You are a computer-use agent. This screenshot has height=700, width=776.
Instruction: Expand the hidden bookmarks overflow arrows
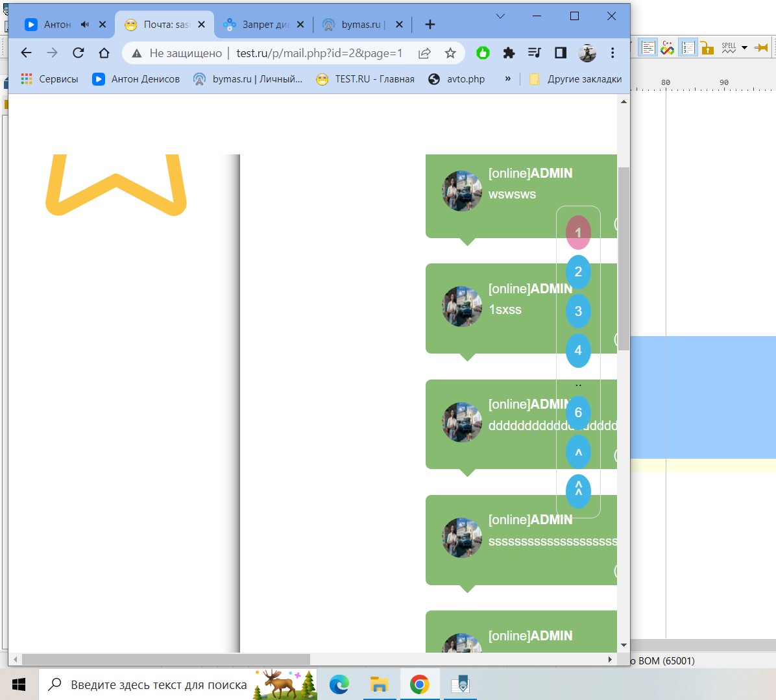[x=507, y=78]
